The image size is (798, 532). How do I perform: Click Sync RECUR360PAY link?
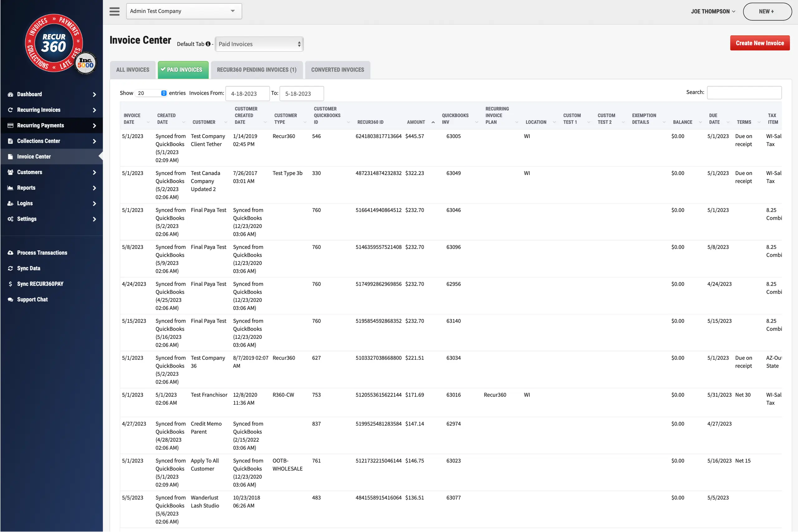pos(40,284)
